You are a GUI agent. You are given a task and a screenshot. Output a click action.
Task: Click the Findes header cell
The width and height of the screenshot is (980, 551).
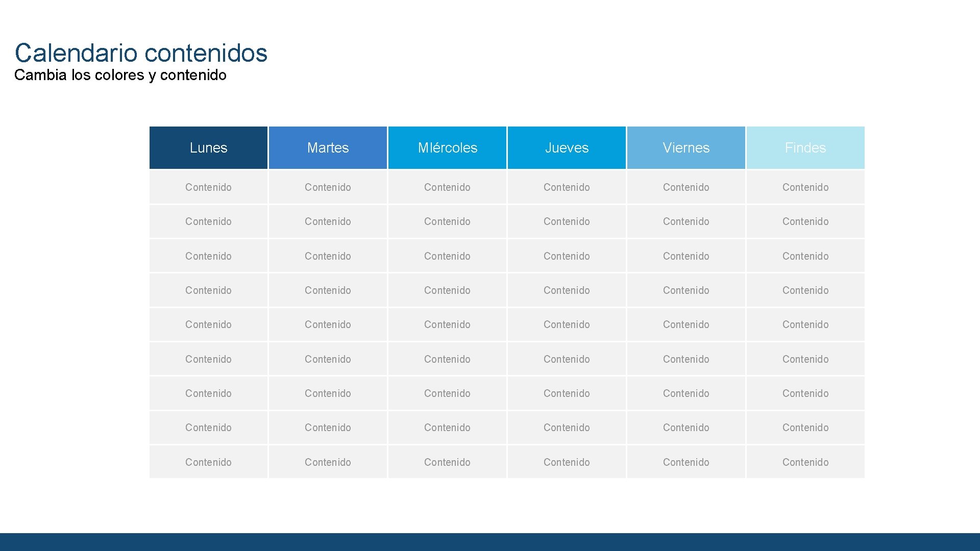coord(805,148)
